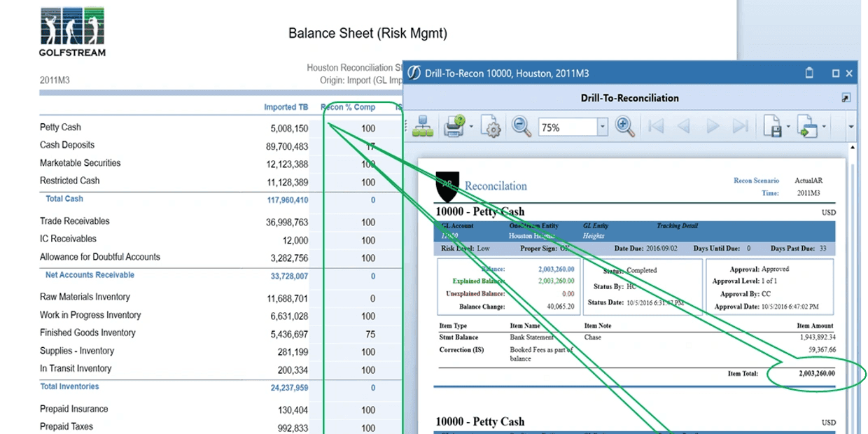Open the toolbar overflow options arrow

click(851, 127)
